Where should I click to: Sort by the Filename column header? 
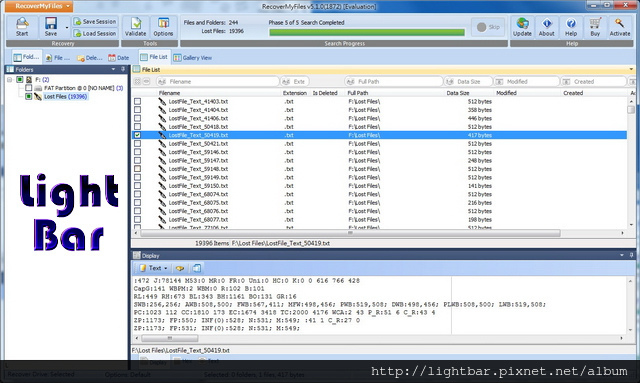pyautogui.click(x=169, y=93)
